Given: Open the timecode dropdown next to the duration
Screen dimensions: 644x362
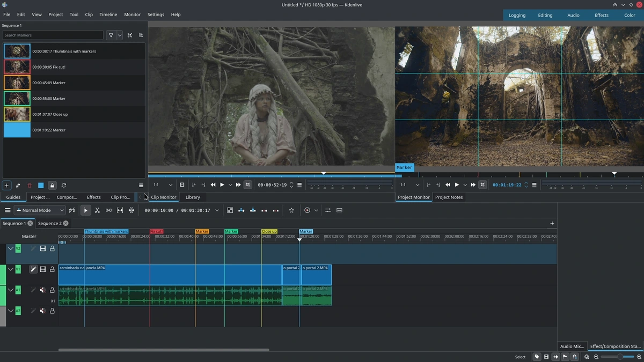Looking at the screenshot, I should [217, 210].
